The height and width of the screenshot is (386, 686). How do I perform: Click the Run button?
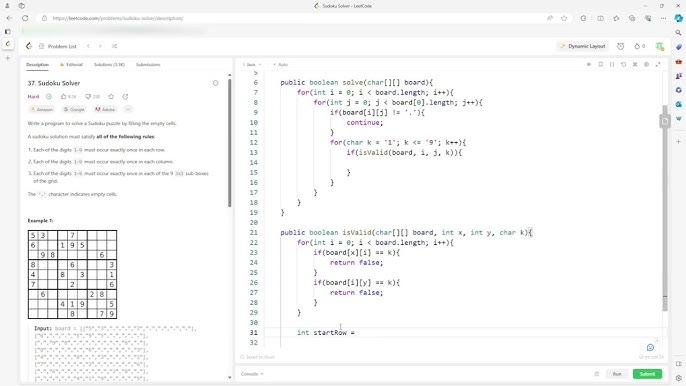[616, 374]
